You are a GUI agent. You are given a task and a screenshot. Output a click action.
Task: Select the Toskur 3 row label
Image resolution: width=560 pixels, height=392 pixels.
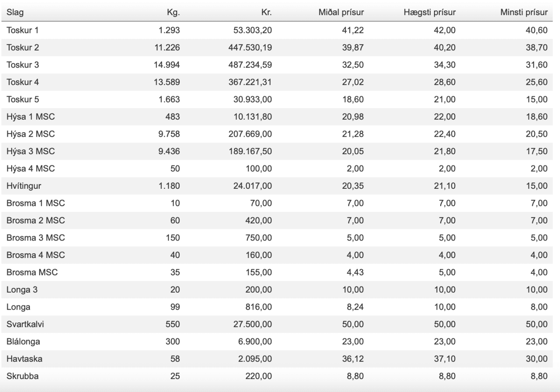point(23,65)
